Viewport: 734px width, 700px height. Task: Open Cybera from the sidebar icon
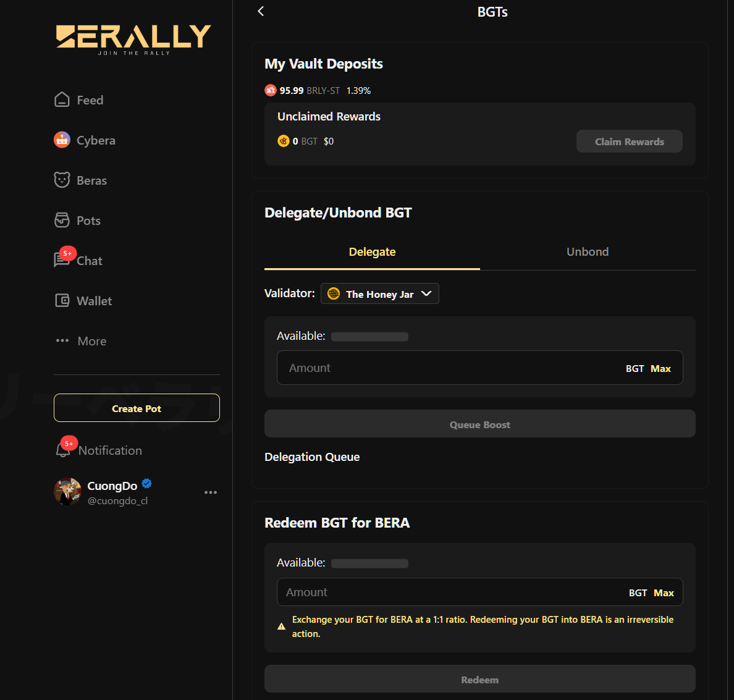pyautogui.click(x=62, y=140)
